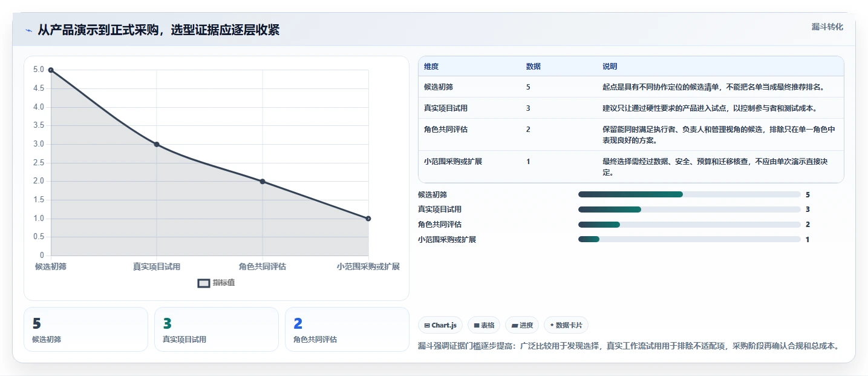
Task: Click the 候选初筛 progress bar
Action: point(690,194)
